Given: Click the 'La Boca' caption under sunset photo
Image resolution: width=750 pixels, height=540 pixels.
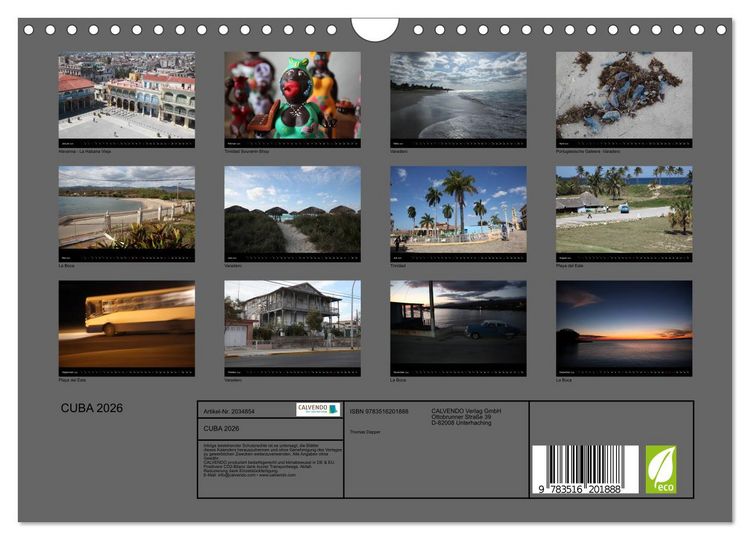Looking at the screenshot, I should coord(564,380).
